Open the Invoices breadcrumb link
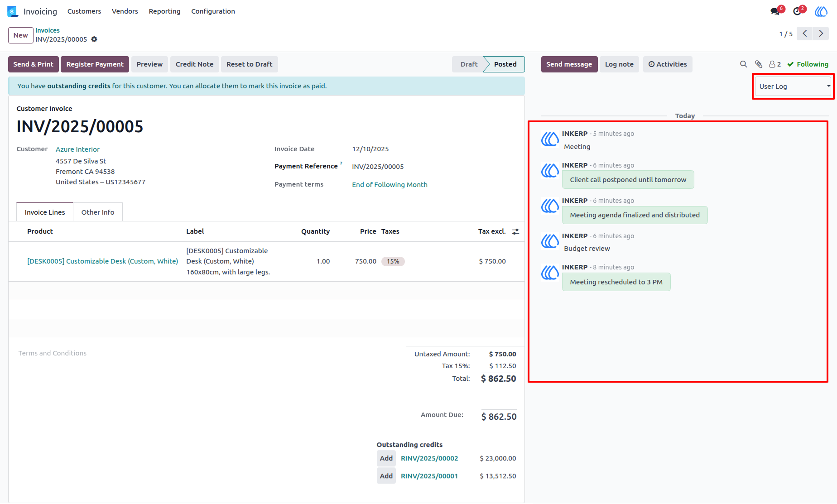This screenshot has height=504, width=837. (48, 30)
